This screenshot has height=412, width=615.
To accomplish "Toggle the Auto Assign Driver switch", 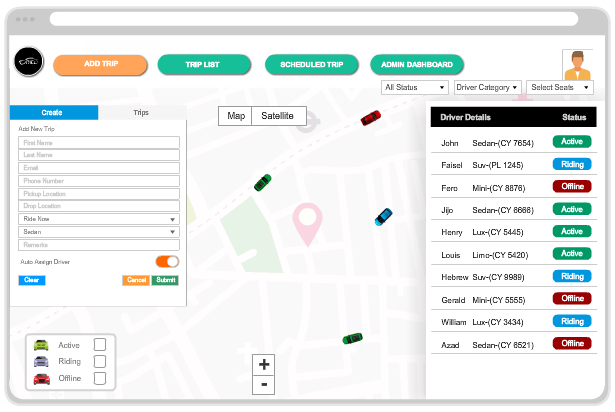I will click(167, 261).
